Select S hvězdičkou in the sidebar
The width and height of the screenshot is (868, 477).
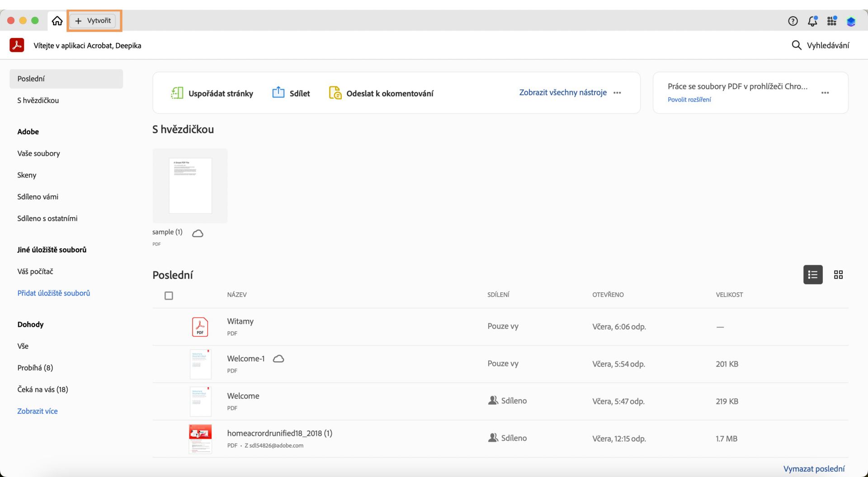[38, 100]
